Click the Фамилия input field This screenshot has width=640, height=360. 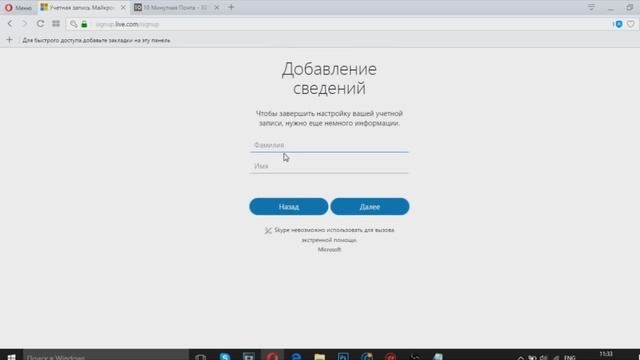[329, 145]
